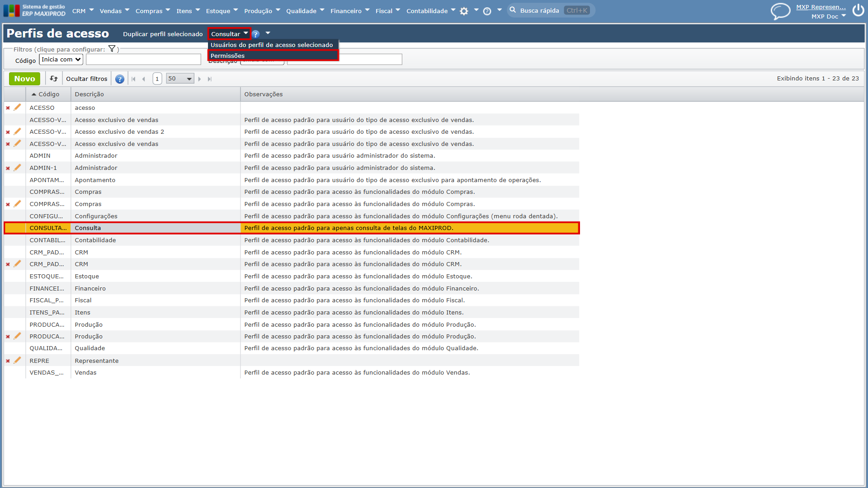Image resolution: width=868 pixels, height=488 pixels.
Task: Open help icon beside Ocultar filtros
Action: pos(119,79)
